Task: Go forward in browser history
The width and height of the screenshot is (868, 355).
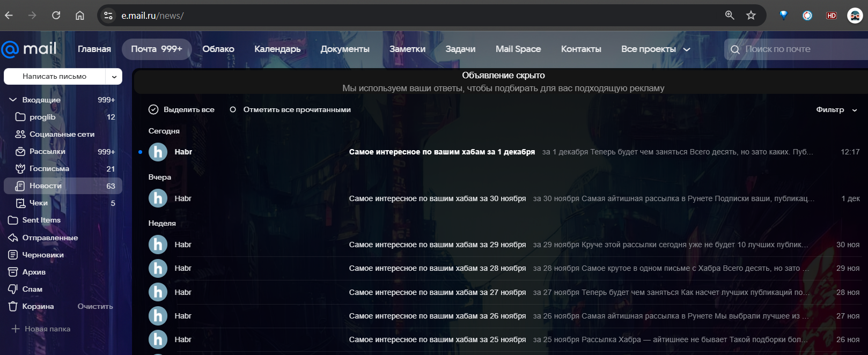Action: pyautogui.click(x=32, y=16)
